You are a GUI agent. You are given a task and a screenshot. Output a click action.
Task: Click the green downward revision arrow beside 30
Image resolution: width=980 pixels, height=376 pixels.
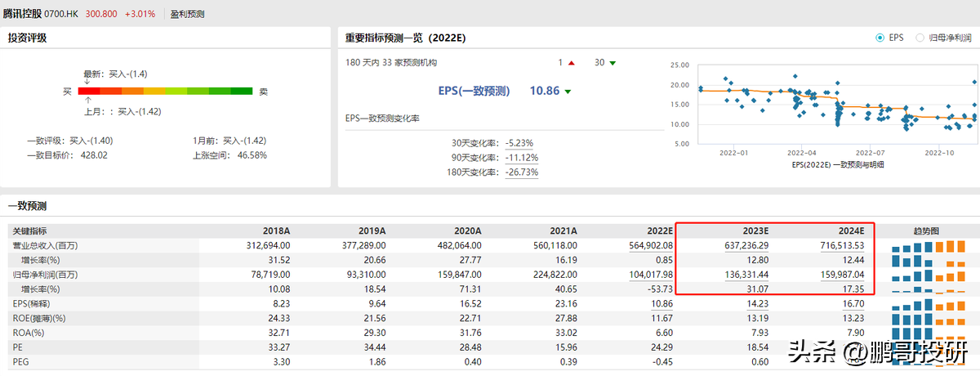[612, 63]
